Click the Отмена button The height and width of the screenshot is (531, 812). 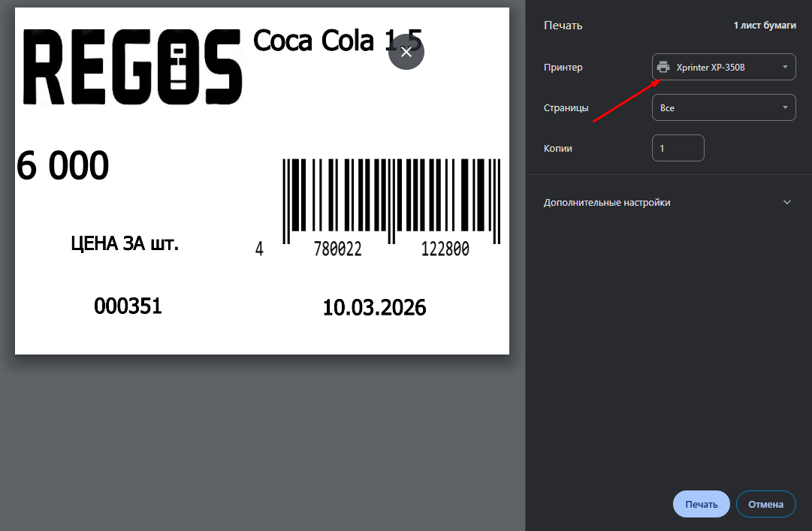[765, 504]
